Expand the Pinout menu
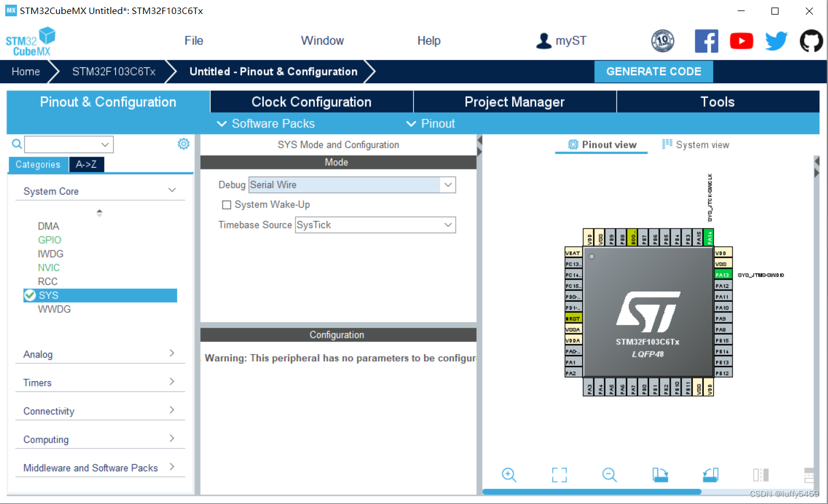This screenshot has width=828, height=504. [431, 124]
